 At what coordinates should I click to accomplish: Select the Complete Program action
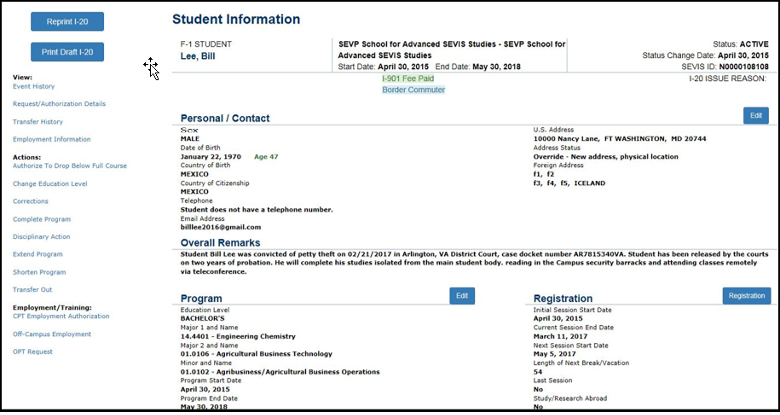click(x=42, y=219)
